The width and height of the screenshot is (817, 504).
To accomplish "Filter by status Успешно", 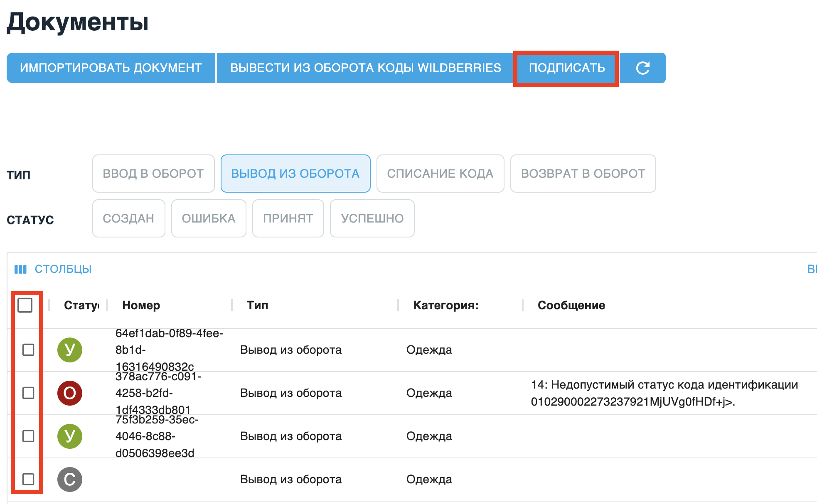I will (372, 218).
